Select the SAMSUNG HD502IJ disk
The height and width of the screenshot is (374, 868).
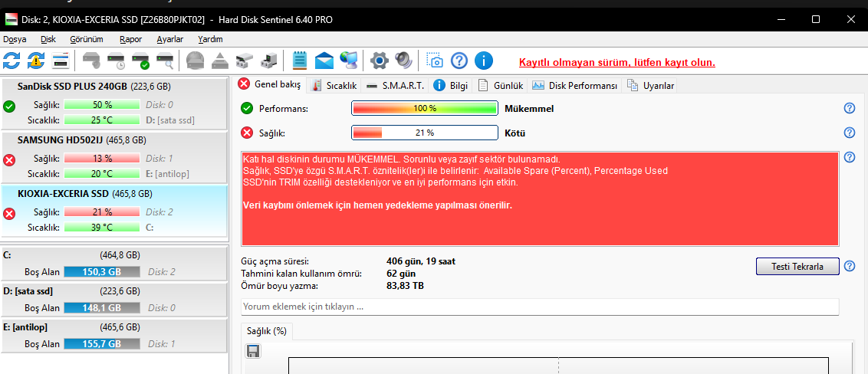click(x=113, y=157)
